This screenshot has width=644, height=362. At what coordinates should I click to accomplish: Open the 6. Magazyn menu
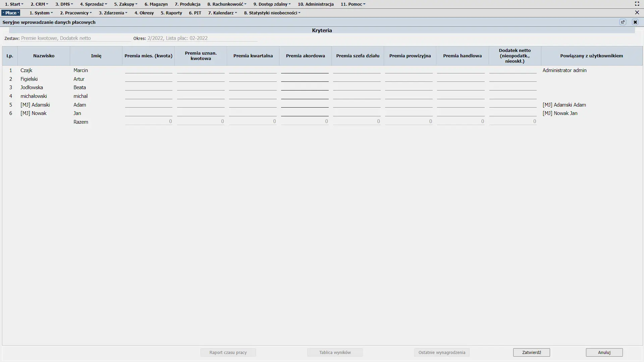156,4
